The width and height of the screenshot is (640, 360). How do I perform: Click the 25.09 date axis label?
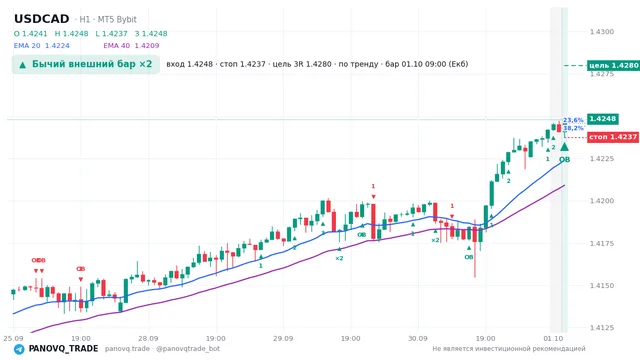13,338
